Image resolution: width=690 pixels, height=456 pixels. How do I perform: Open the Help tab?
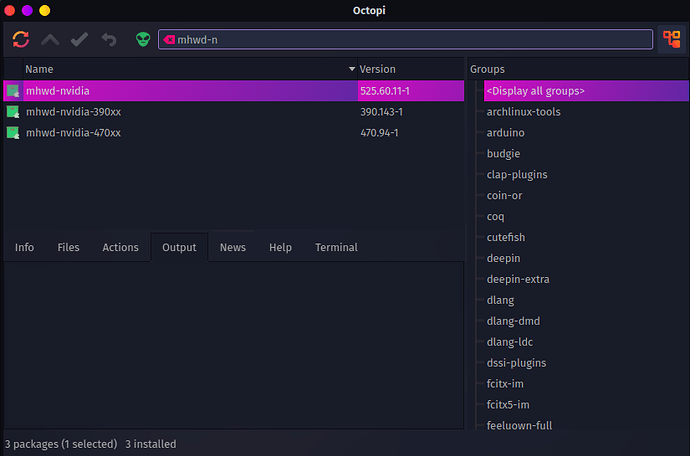(x=280, y=247)
